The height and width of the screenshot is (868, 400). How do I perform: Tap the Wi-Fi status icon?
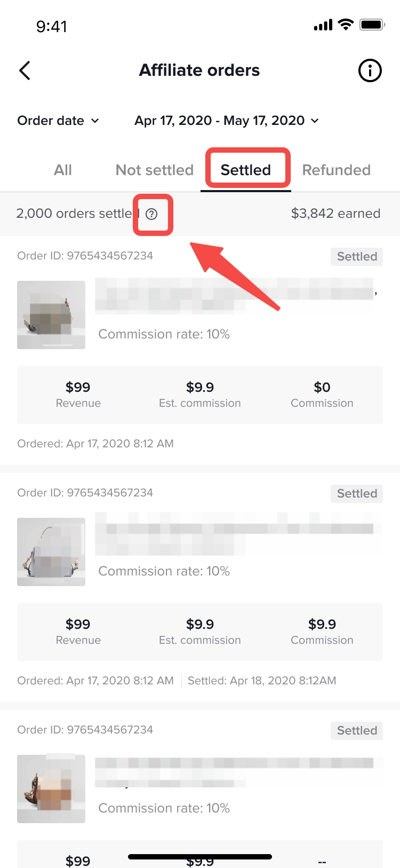(346, 25)
